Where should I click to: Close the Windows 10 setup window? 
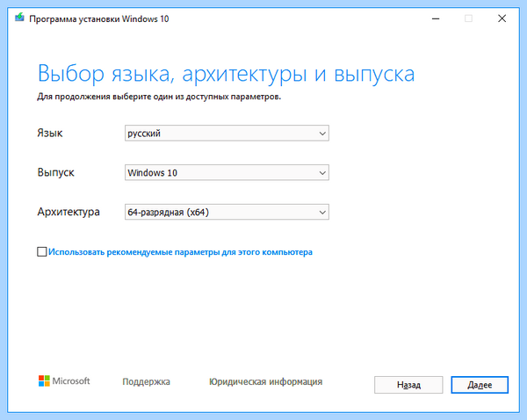coord(502,18)
